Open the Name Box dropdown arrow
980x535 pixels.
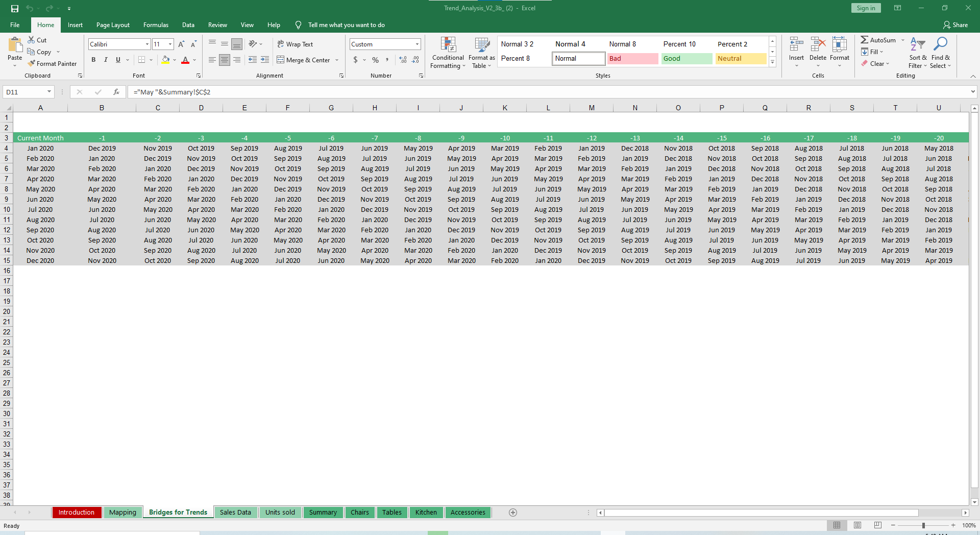coord(49,92)
